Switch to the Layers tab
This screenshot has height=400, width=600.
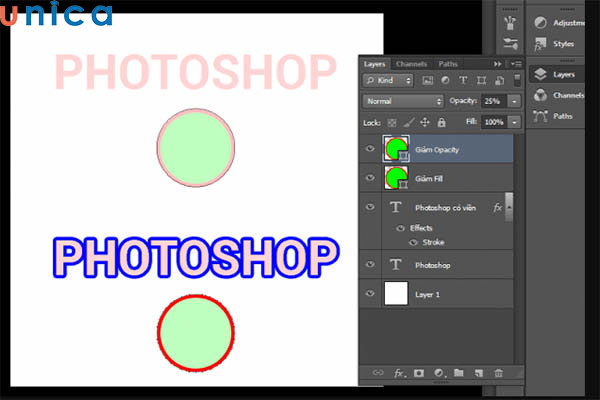[375, 64]
